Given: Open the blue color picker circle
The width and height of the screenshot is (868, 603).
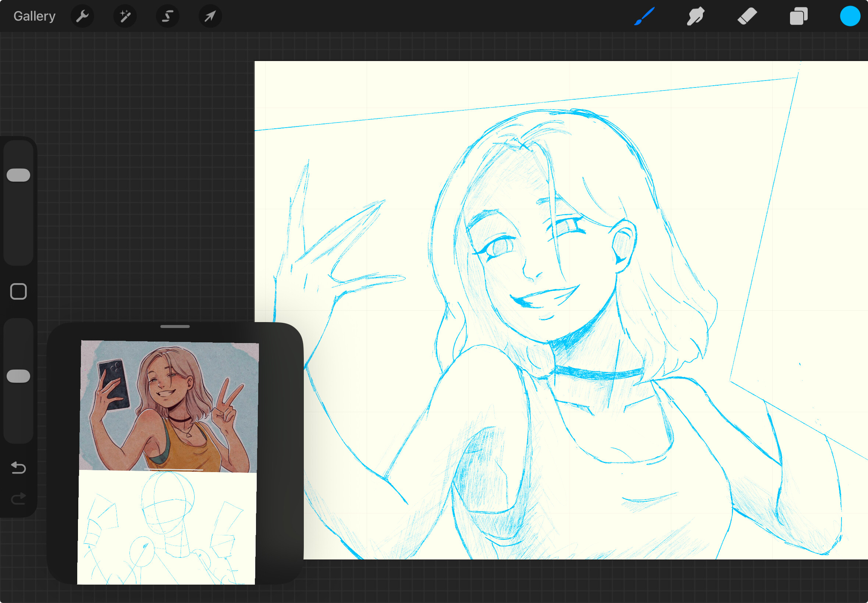Looking at the screenshot, I should pos(850,16).
